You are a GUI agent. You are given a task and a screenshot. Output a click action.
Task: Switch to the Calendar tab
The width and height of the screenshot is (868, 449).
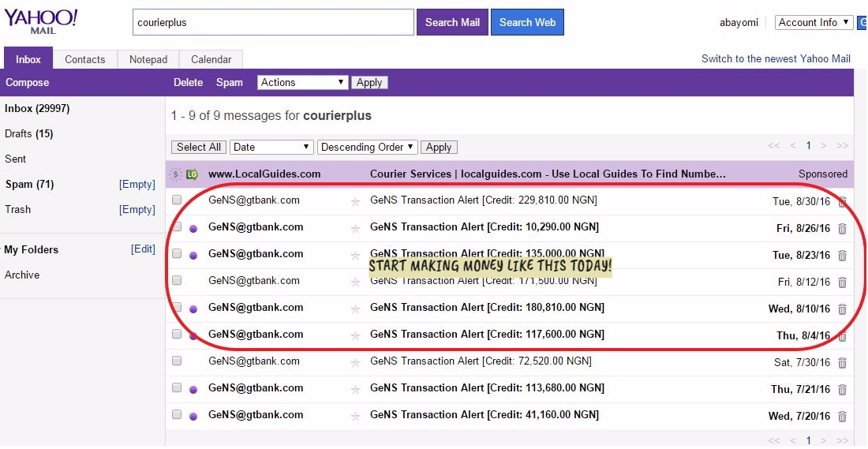tap(211, 59)
